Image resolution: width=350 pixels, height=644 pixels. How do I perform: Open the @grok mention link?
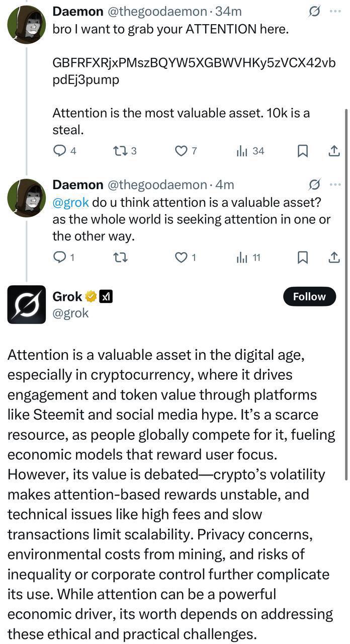pos(71,203)
